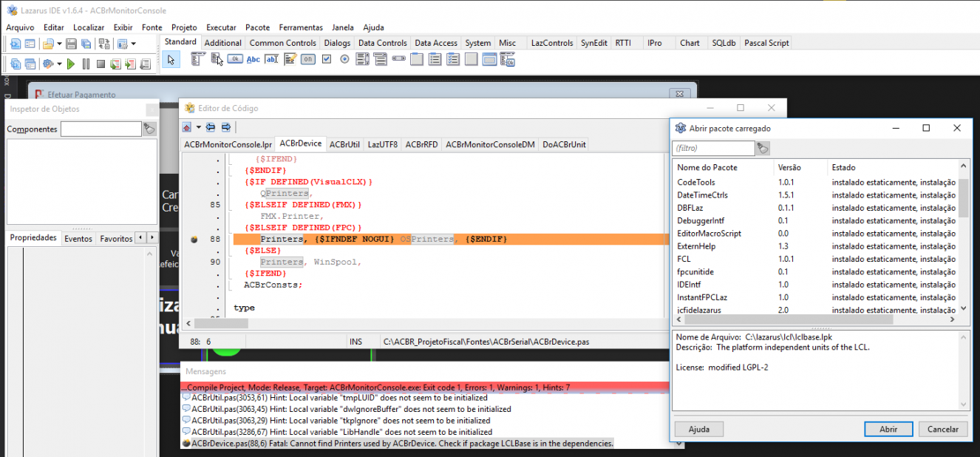
Task: Select the selection arrow tool in palette
Action: pyautogui.click(x=171, y=60)
